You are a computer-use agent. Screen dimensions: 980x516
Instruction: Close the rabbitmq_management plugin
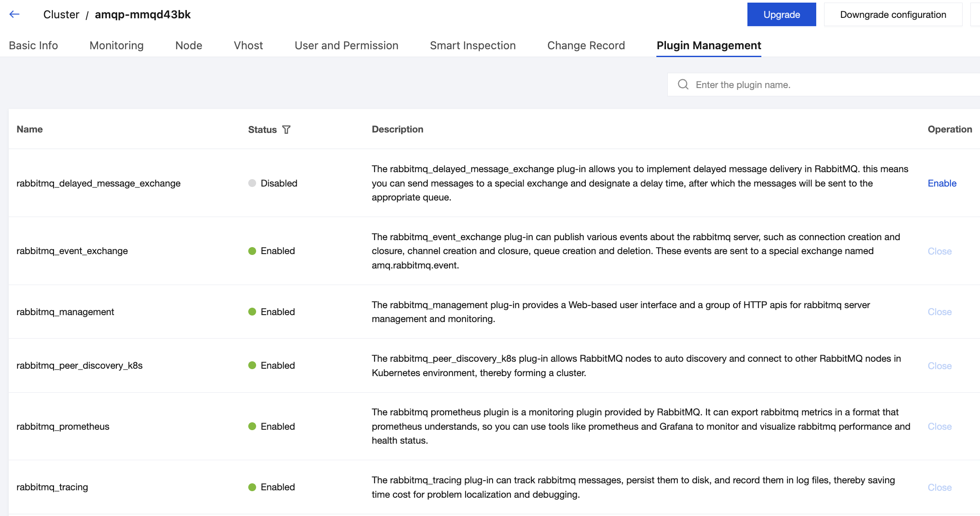click(x=939, y=312)
